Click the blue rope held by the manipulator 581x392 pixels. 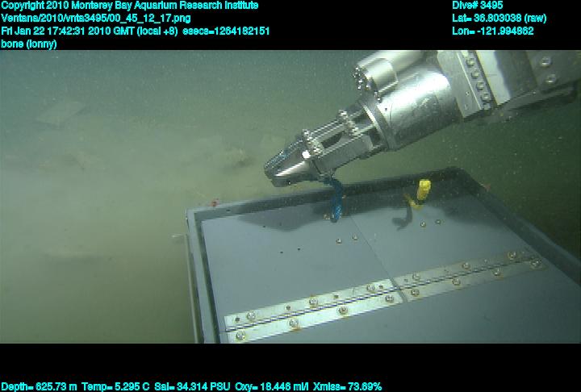tap(336, 199)
